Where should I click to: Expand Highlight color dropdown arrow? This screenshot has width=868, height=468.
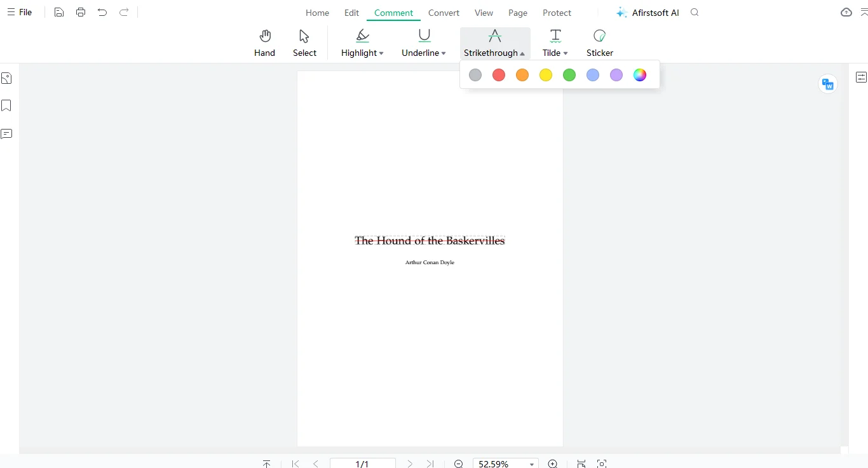(x=381, y=53)
